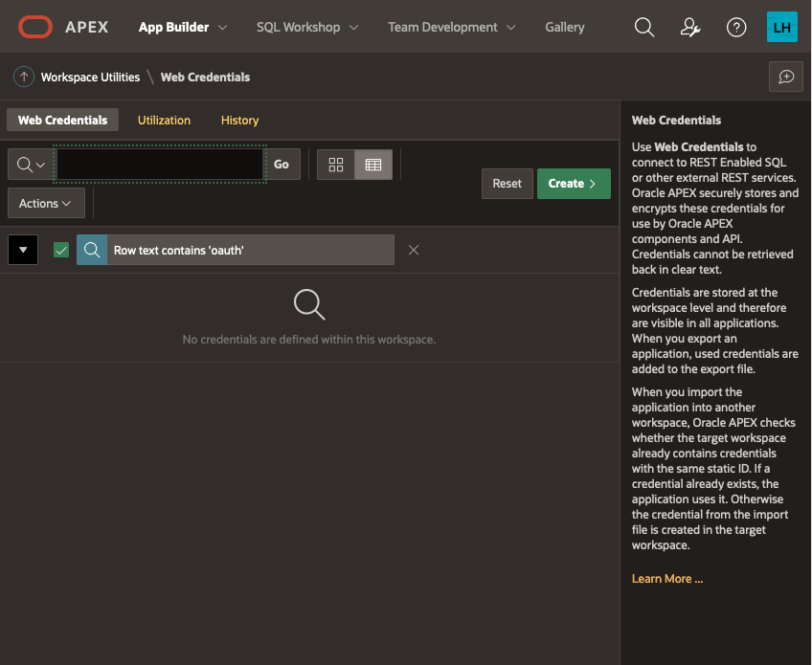Open the global search spotlight icon

tap(644, 27)
